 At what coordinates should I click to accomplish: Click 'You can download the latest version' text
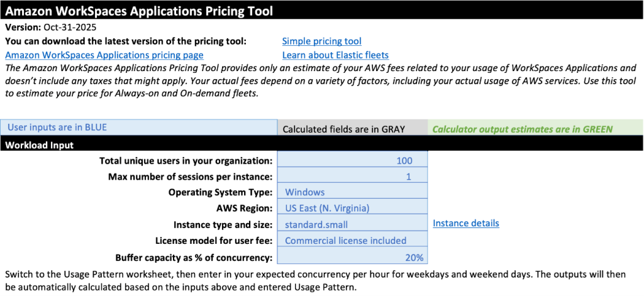coord(126,41)
